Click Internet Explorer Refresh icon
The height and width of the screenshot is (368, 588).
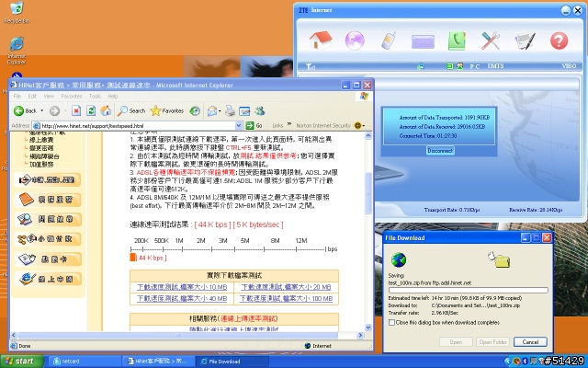point(91,110)
